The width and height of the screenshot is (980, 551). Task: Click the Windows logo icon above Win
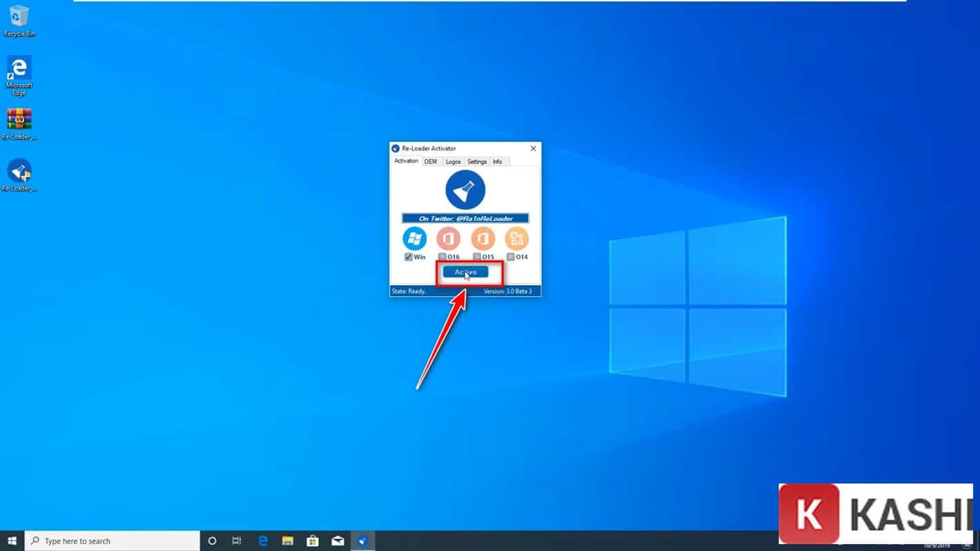click(415, 239)
